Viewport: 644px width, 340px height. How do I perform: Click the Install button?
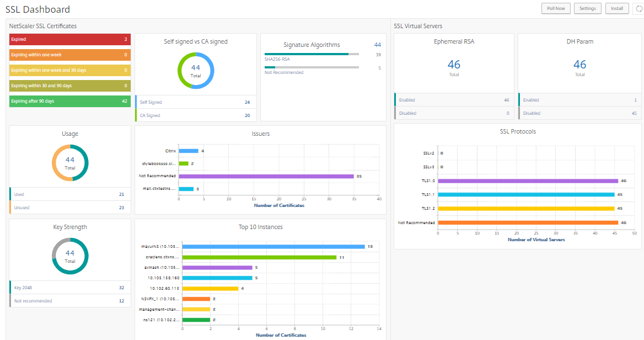coord(617,8)
